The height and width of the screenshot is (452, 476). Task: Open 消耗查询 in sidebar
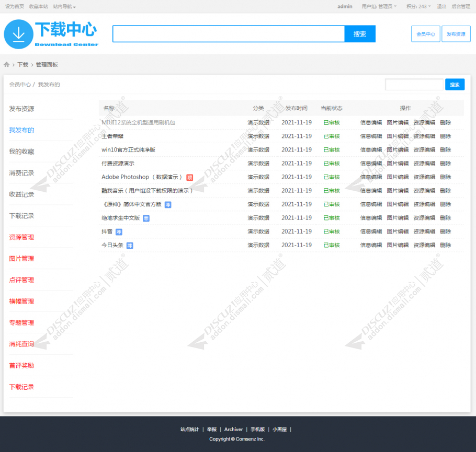point(21,344)
